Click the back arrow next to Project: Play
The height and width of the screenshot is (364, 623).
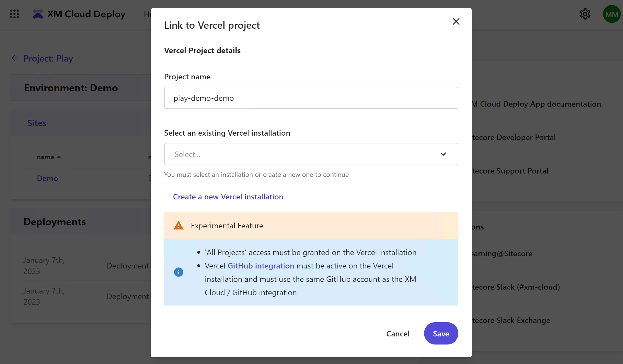tap(14, 58)
